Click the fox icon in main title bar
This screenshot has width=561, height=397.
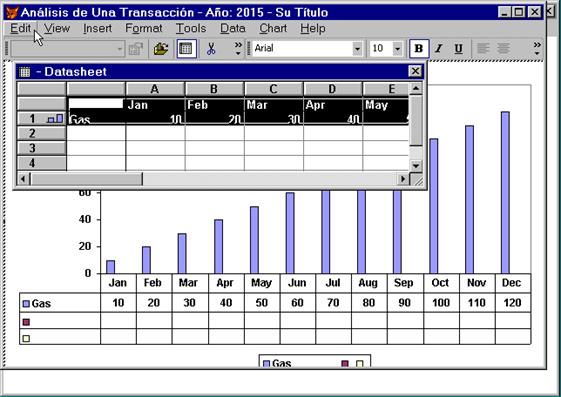coord(12,12)
